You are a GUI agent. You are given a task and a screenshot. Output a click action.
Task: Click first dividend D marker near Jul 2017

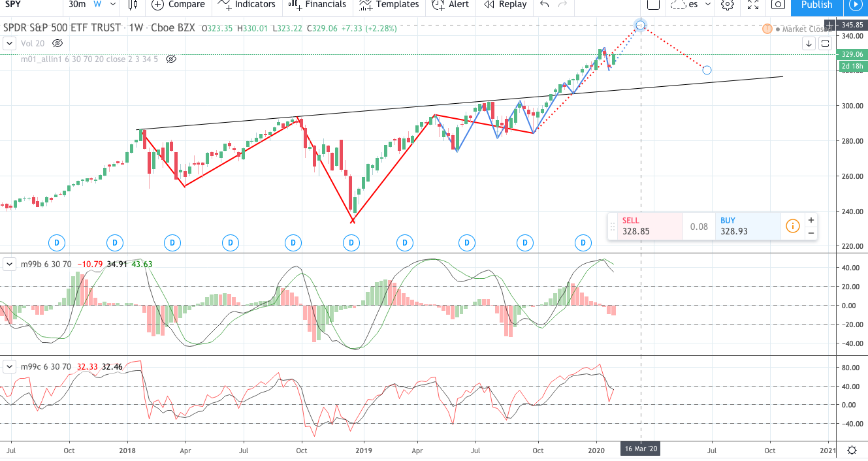tap(57, 244)
